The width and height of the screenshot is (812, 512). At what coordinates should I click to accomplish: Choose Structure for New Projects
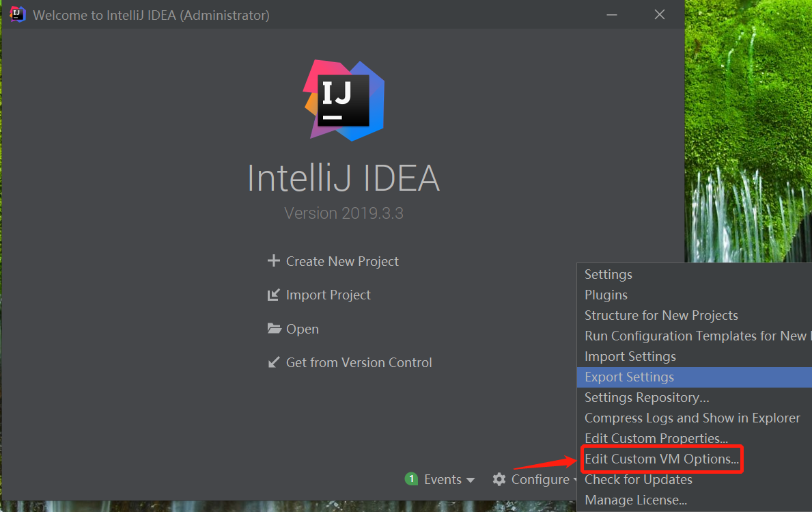[661, 315]
